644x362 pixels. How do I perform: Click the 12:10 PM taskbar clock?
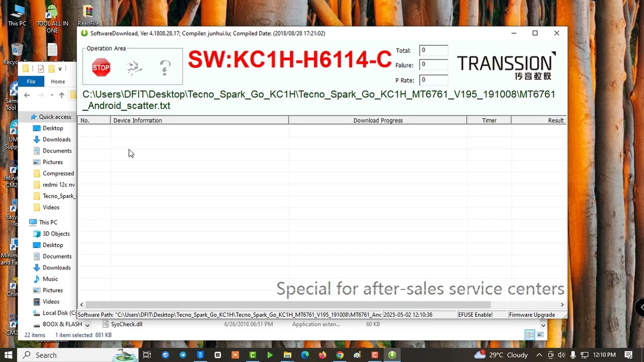click(604, 355)
